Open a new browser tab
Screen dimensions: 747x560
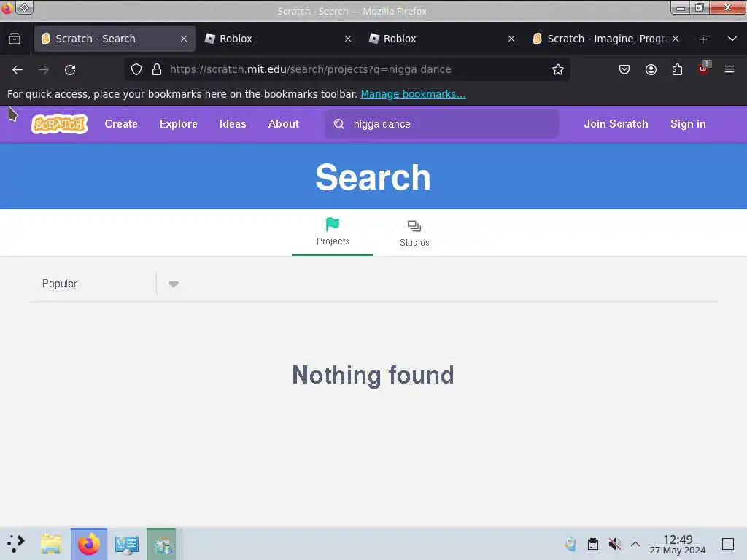click(703, 39)
